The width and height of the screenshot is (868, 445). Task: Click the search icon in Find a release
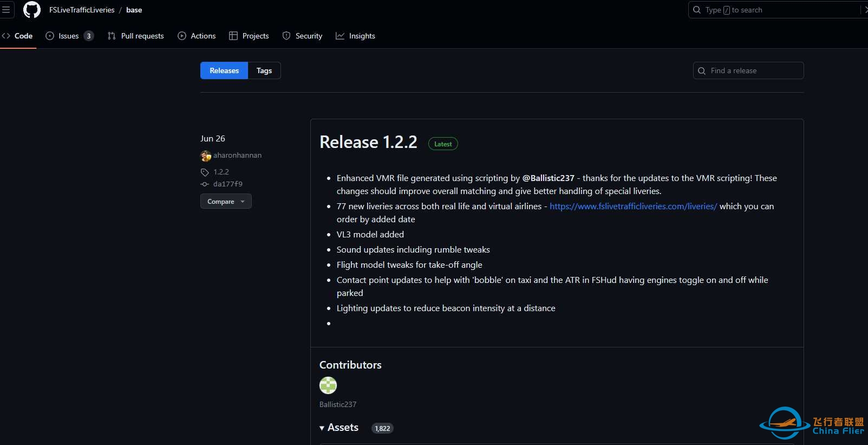point(702,71)
